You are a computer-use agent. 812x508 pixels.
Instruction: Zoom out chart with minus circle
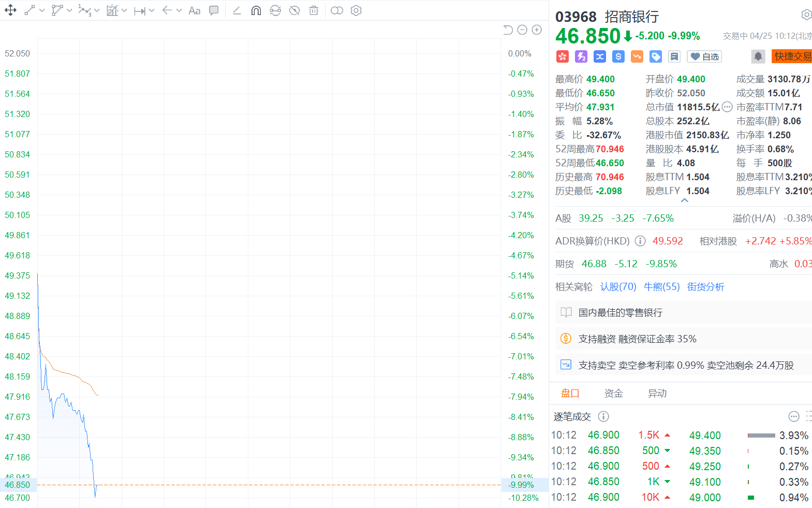tap(522, 30)
